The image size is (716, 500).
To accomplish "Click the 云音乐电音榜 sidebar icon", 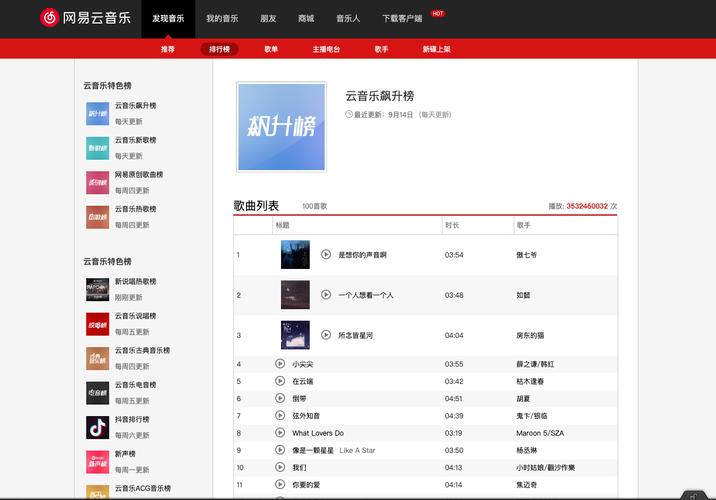I will (x=97, y=393).
